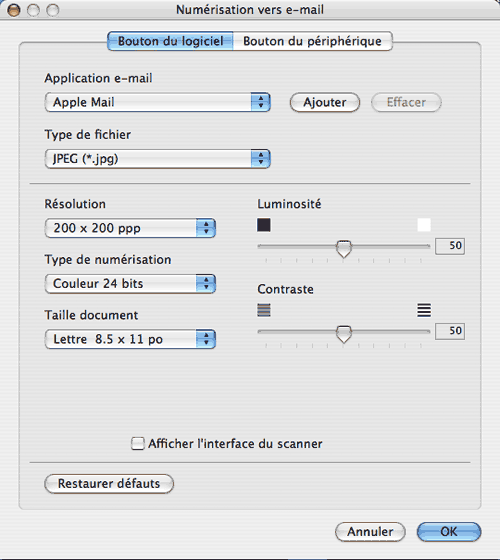The height and width of the screenshot is (560, 500).
Task: Open the Type de fichier dropdown
Action: [x=158, y=159]
